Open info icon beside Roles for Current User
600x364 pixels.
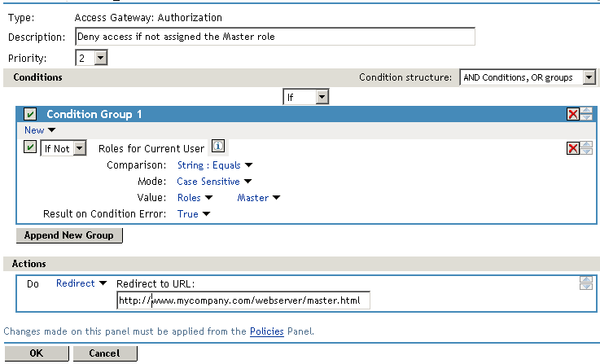(217, 147)
